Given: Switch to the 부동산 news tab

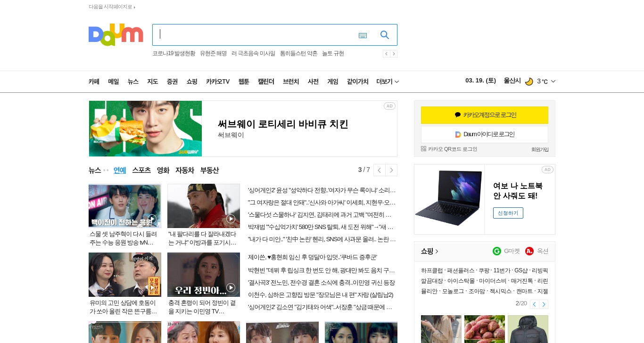Looking at the screenshot, I should (209, 170).
